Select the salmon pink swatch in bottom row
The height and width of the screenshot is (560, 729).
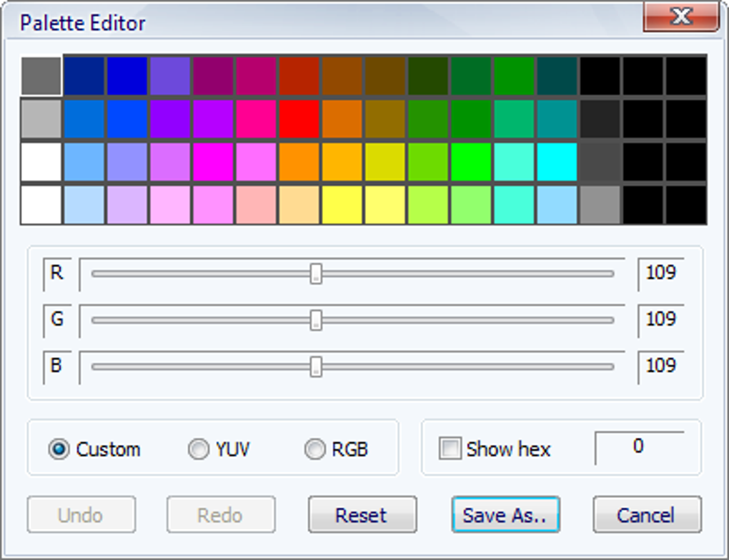(x=256, y=205)
